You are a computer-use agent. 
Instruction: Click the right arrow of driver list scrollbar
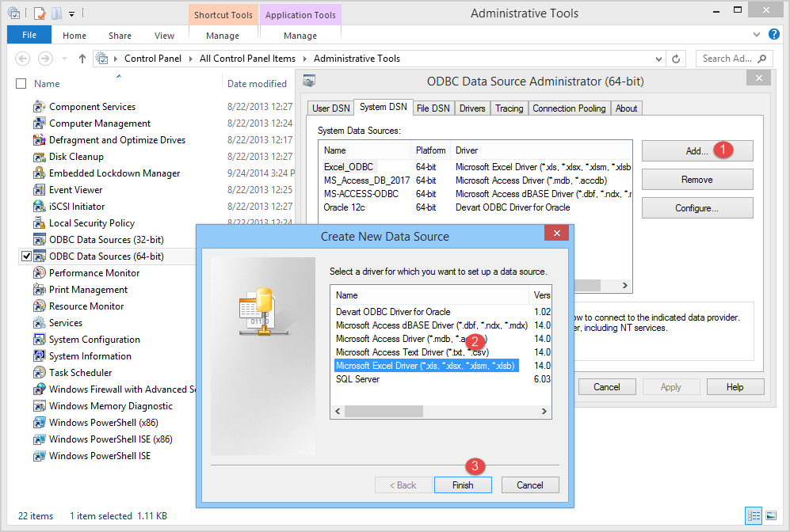[x=544, y=411]
